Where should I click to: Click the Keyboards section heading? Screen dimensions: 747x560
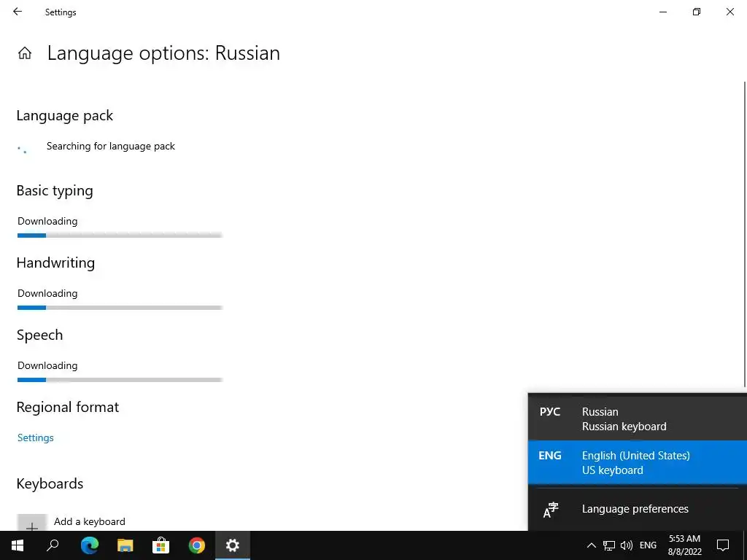(x=50, y=484)
